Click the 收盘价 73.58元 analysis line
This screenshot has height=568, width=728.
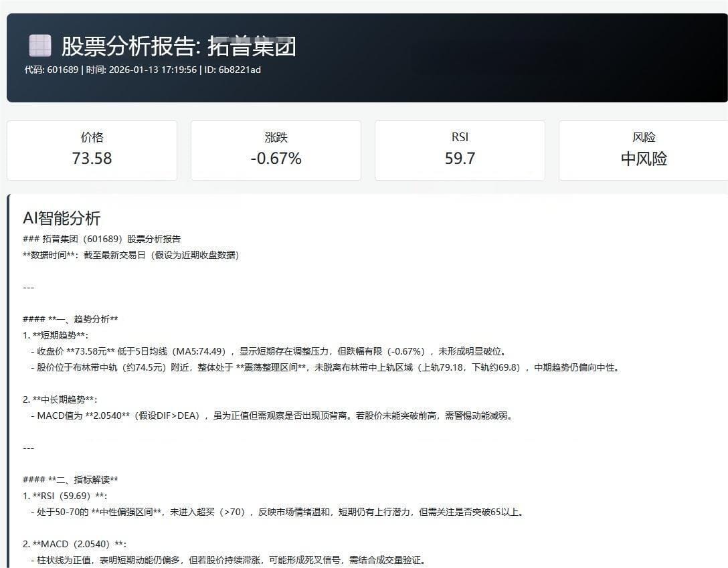point(268,351)
